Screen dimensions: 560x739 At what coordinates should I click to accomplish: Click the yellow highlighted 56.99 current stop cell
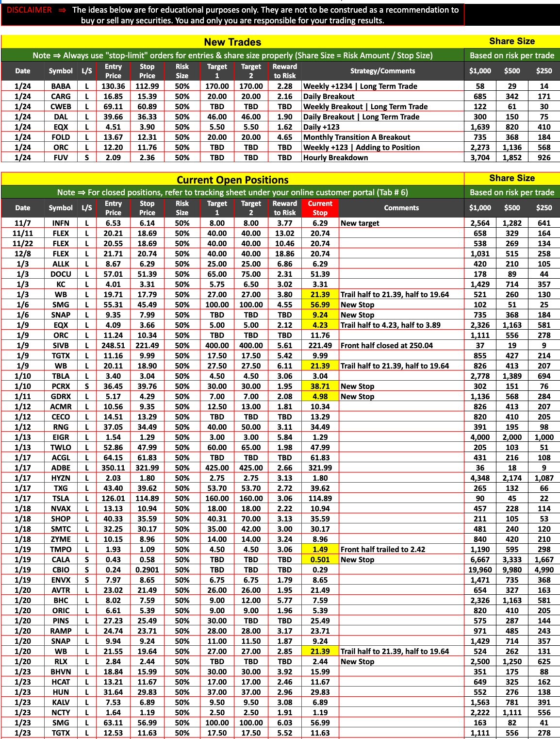click(x=320, y=304)
